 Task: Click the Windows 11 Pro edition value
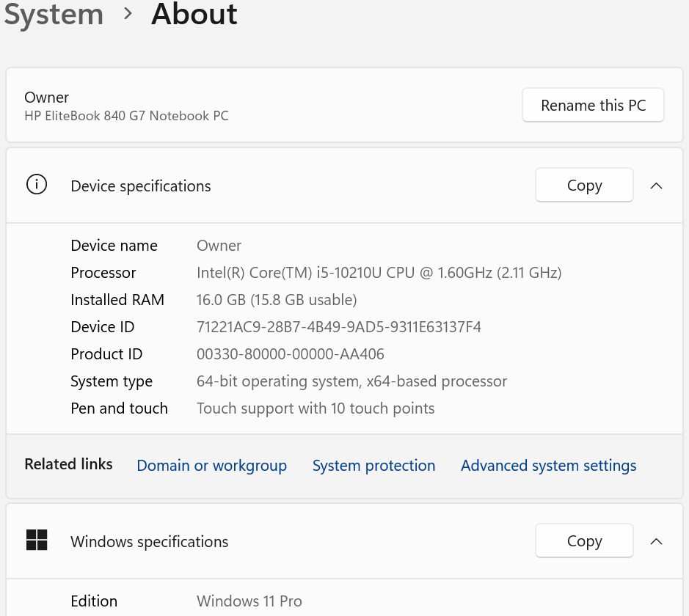pos(249,601)
